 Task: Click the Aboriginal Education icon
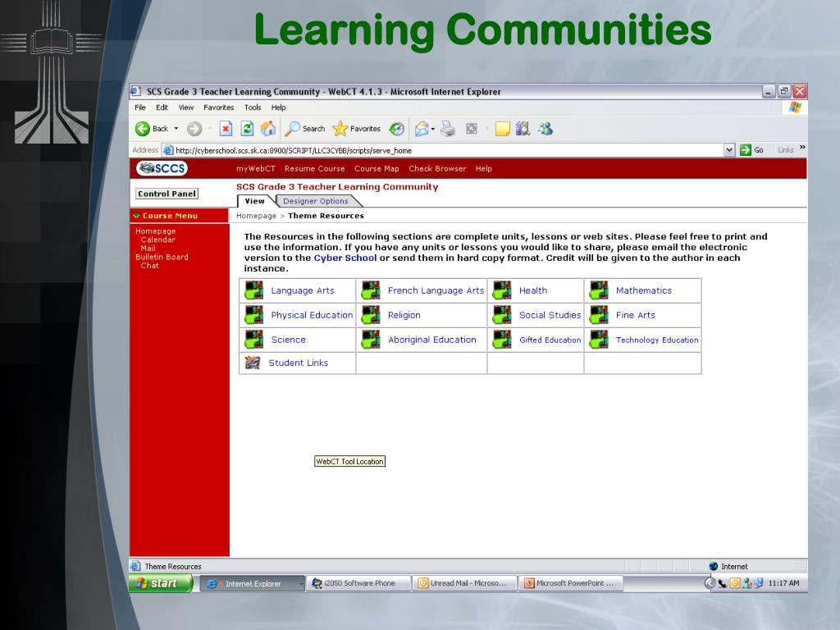tap(371, 340)
